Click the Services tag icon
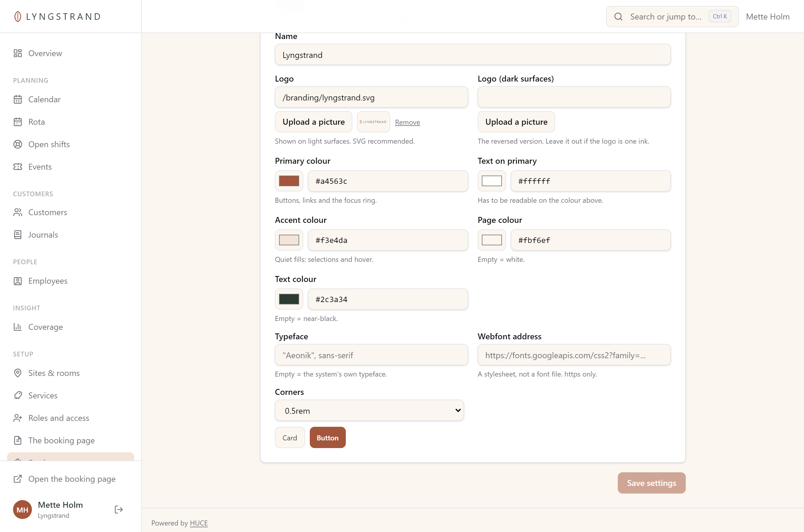Screen dimensions: 804x532 point(18,396)
